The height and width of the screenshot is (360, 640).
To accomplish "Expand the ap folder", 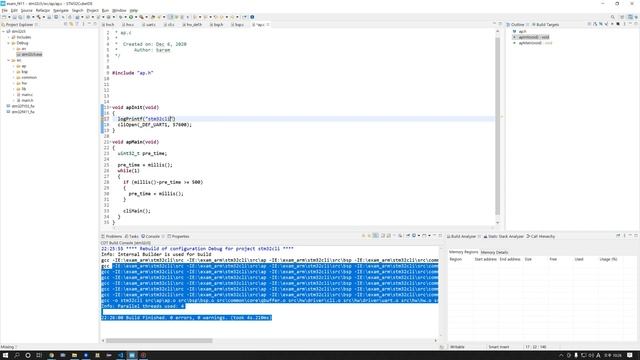I will [13, 66].
